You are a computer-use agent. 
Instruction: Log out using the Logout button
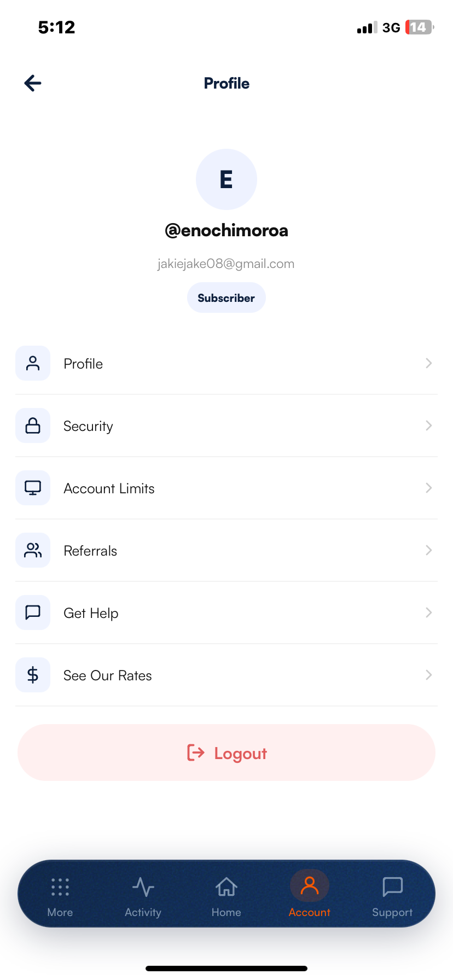pyautogui.click(x=226, y=752)
